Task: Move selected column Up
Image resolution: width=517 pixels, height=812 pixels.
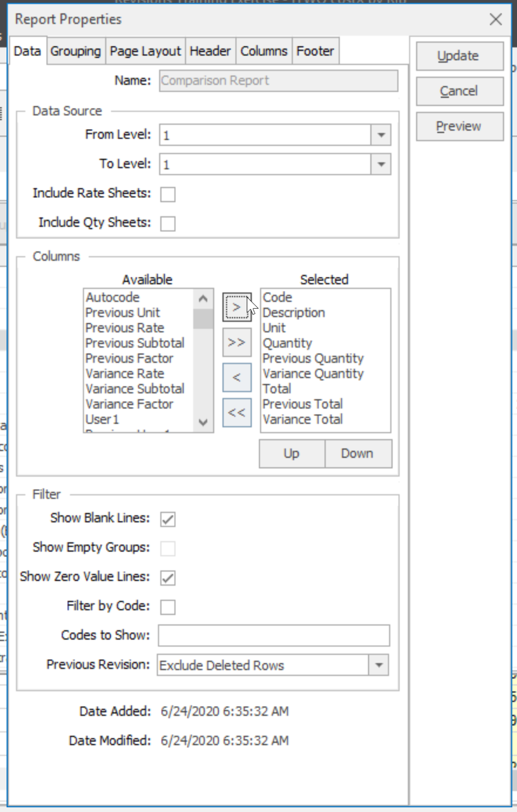Action: click(292, 454)
